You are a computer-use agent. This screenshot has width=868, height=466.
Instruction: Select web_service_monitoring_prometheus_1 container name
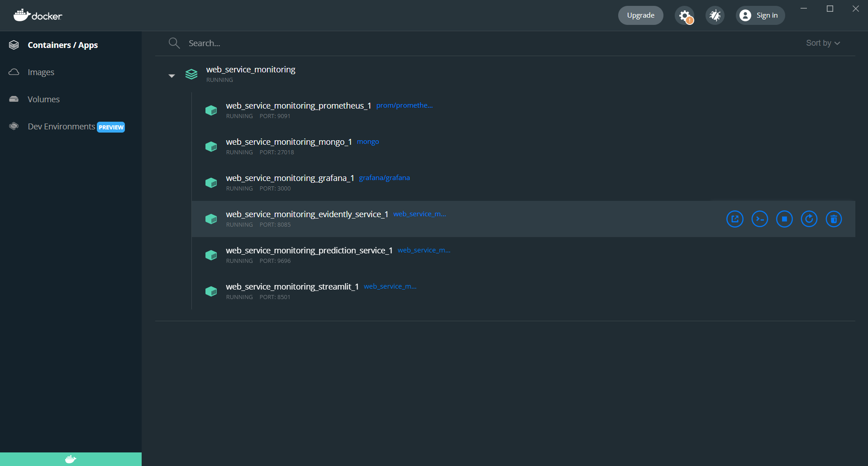(x=299, y=105)
